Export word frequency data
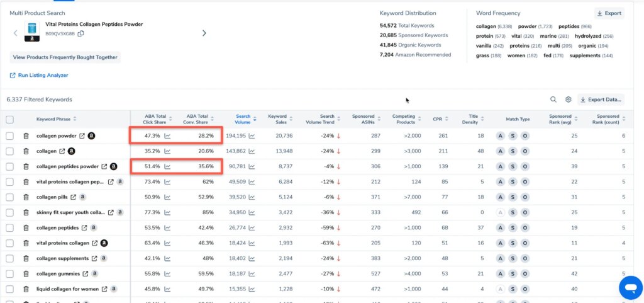This screenshot has width=644, height=303. tap(609, 13)
